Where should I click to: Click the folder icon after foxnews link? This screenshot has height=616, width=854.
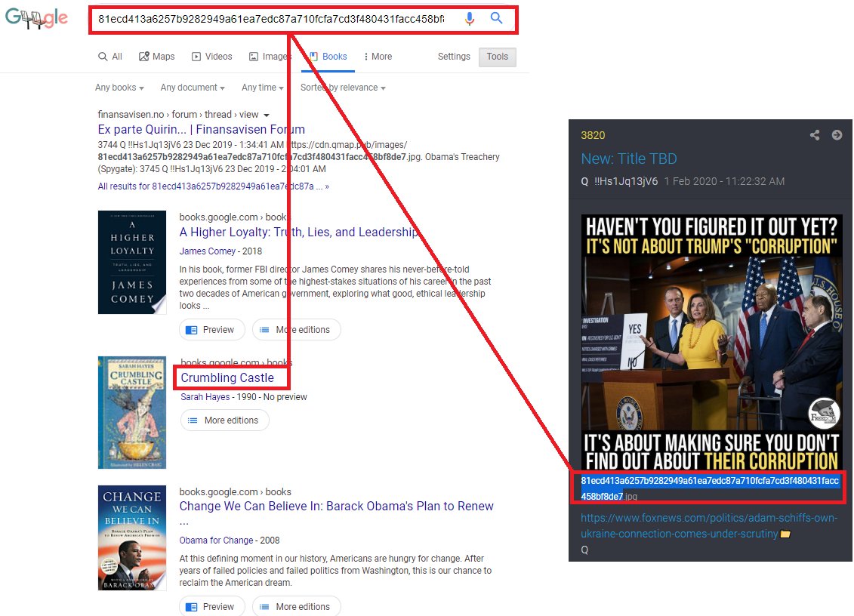pyautogui.click(x=785, y=534)
